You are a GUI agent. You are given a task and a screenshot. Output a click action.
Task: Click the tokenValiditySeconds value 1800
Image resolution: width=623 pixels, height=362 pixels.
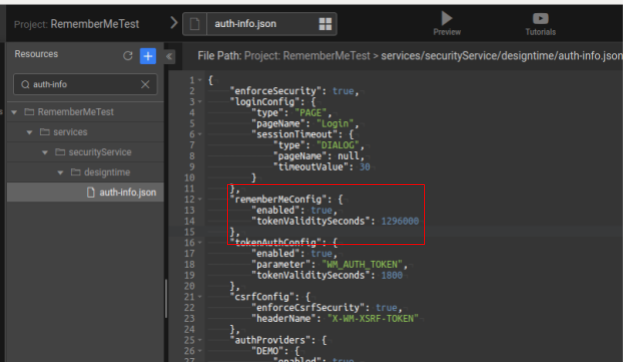click(x=392, y=275)
